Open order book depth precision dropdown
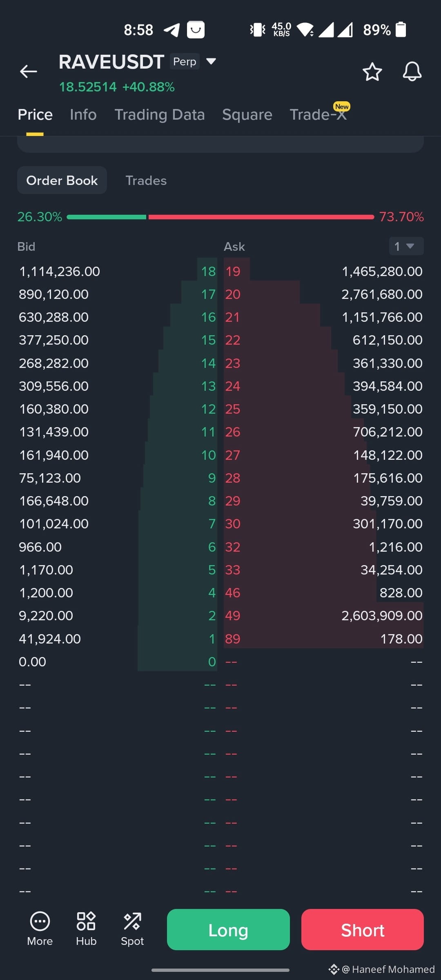Image resolution: width=441 pixels, height=980 pixels. pos(406,246)
